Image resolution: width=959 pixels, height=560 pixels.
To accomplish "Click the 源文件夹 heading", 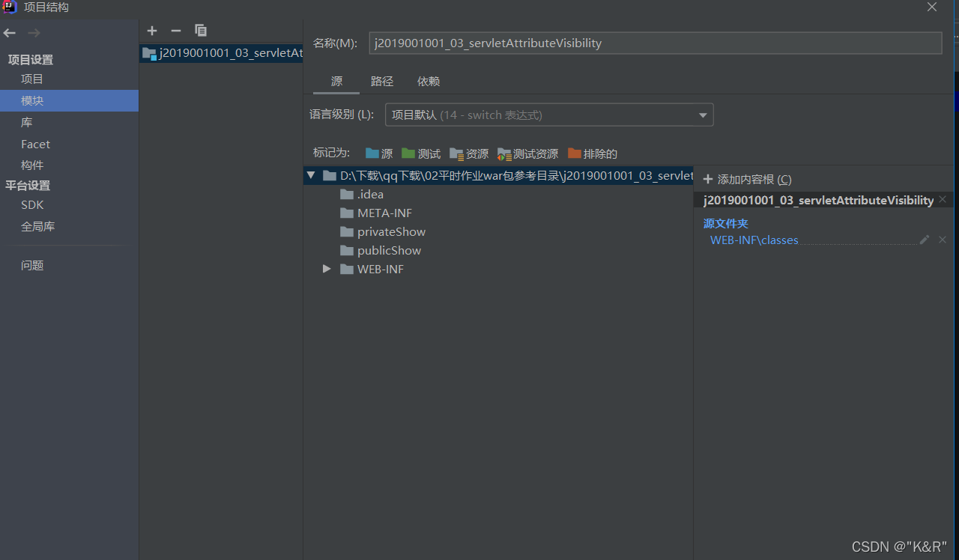I will pos(726,223).
